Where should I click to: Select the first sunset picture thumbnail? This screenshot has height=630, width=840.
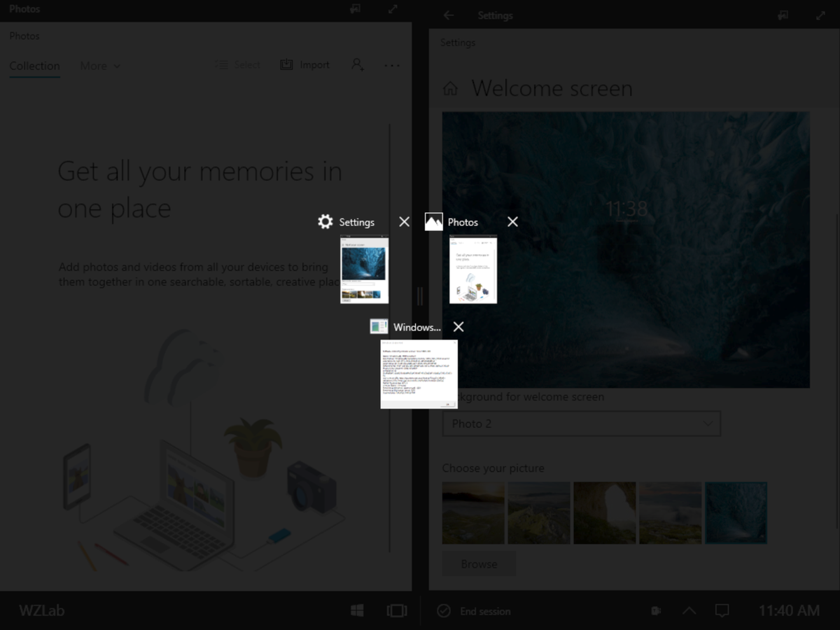473,512
